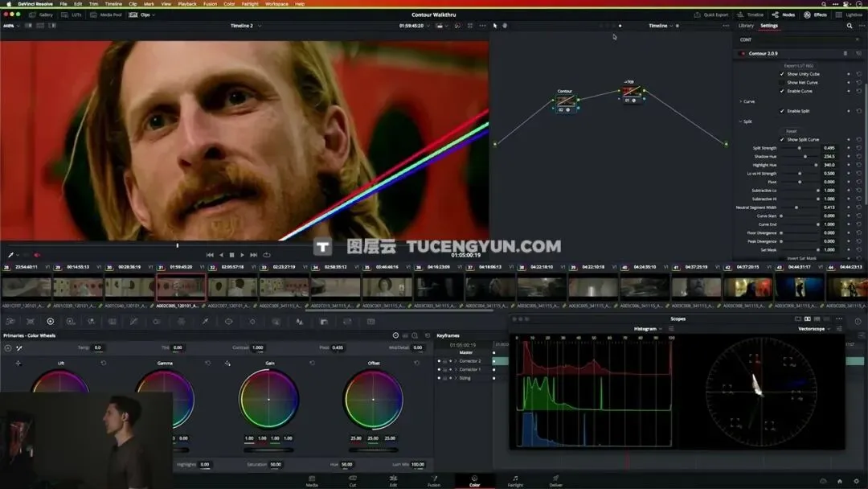
Task: Open the Sizing palette
Action: coord(348,321)
